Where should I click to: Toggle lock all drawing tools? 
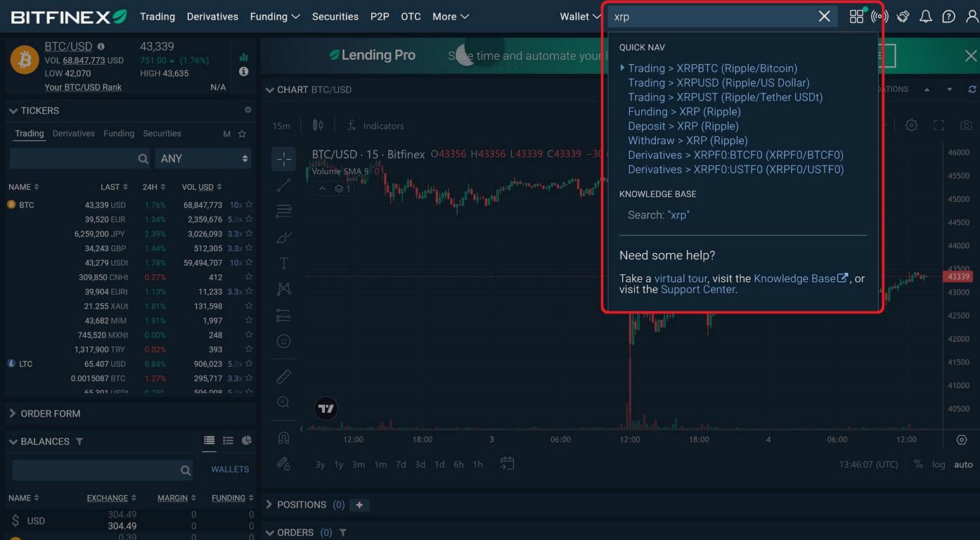(284, 463)
